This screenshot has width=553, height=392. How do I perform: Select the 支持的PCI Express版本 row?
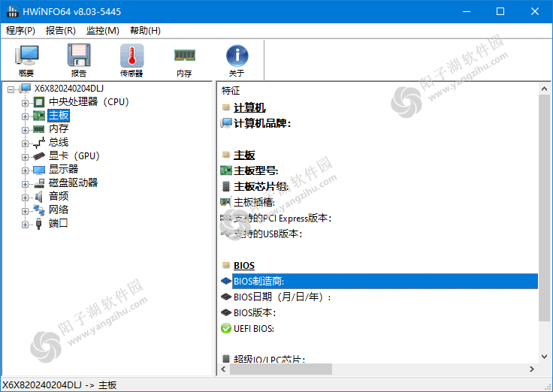283,219
